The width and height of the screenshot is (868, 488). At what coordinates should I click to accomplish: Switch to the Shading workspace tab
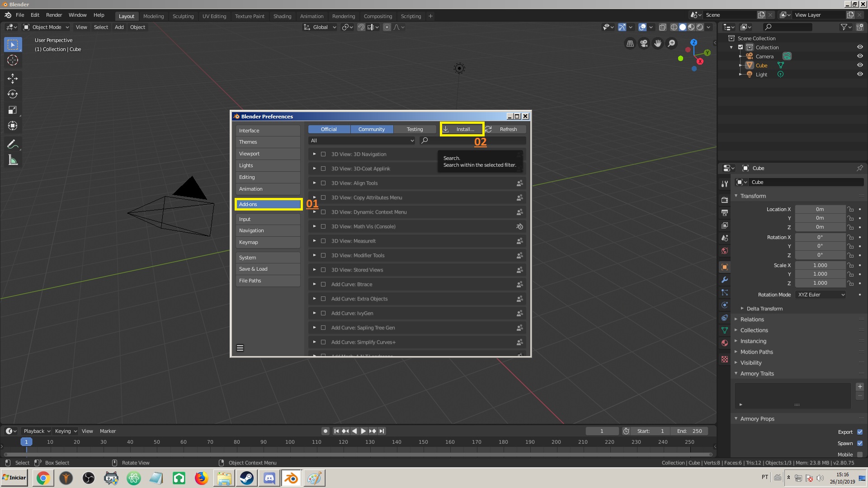point(282,16)
